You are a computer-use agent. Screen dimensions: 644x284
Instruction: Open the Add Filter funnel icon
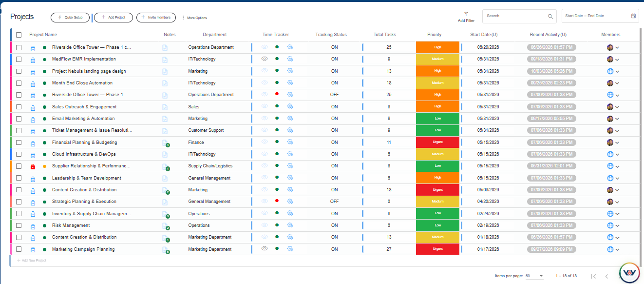(x=466, y=14)
